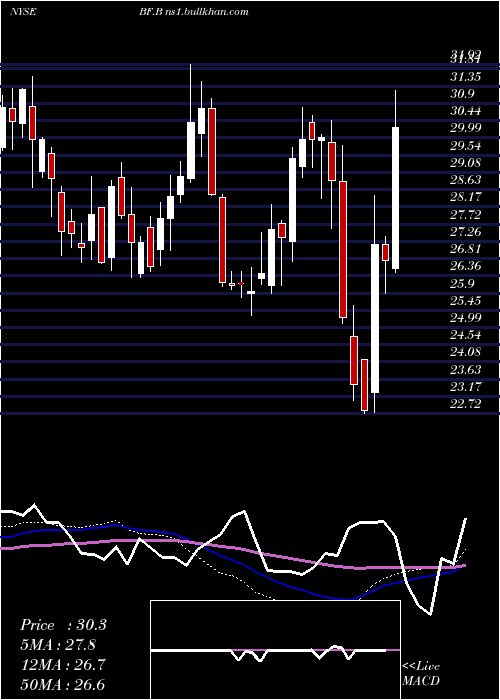
Task: Click the 12MA : 26.7 readout
Action: pyautogui.click(x=63, y=665)
